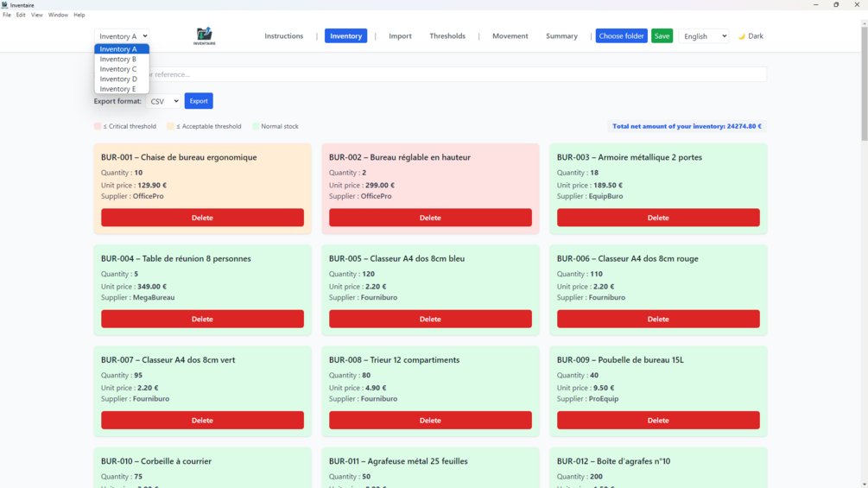Open the Summary tab
Screen dimensions: 868x488
[561, 36]
